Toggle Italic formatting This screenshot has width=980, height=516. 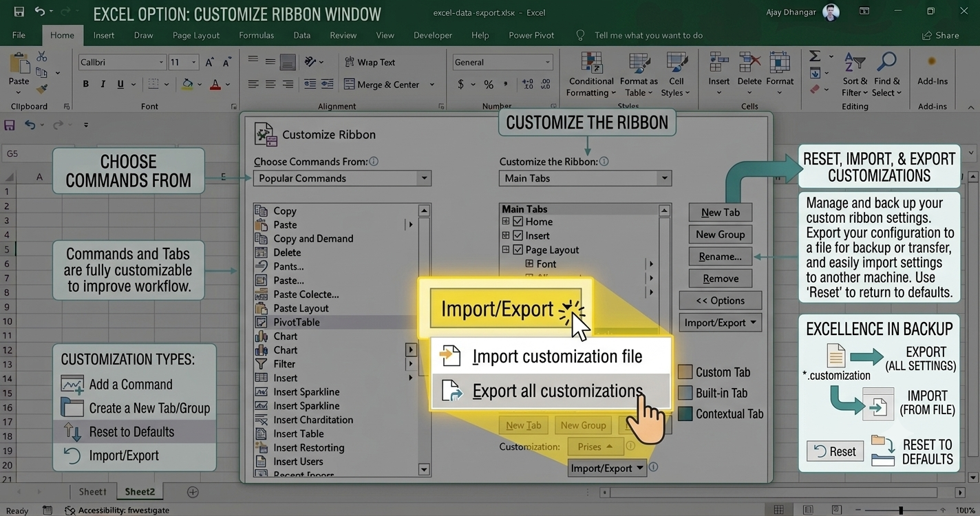(103, 85)
